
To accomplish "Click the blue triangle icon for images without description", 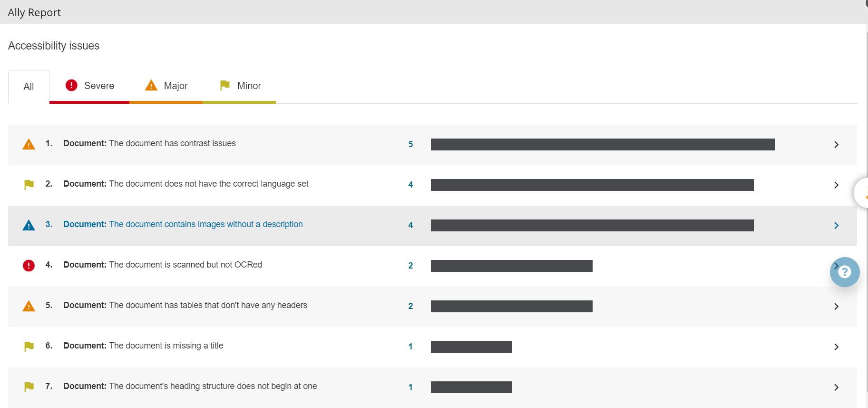I will [29, 225].
